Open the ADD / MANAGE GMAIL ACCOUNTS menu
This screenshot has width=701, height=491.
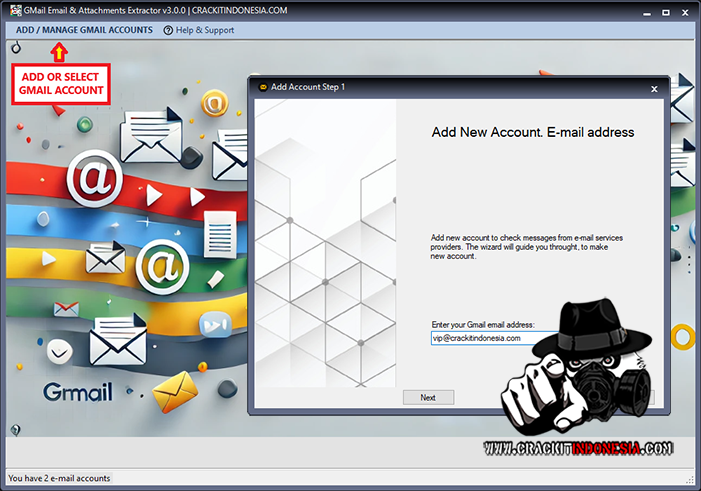84,30
